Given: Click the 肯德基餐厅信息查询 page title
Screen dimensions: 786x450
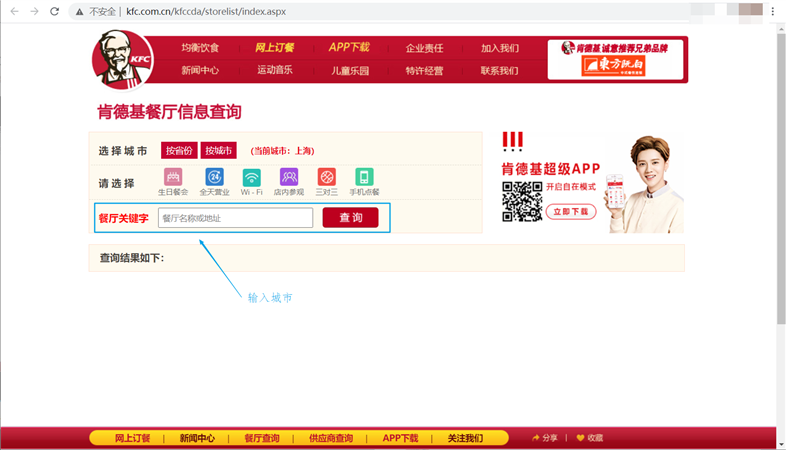Looking at the screenshot, I should point(169,112).
